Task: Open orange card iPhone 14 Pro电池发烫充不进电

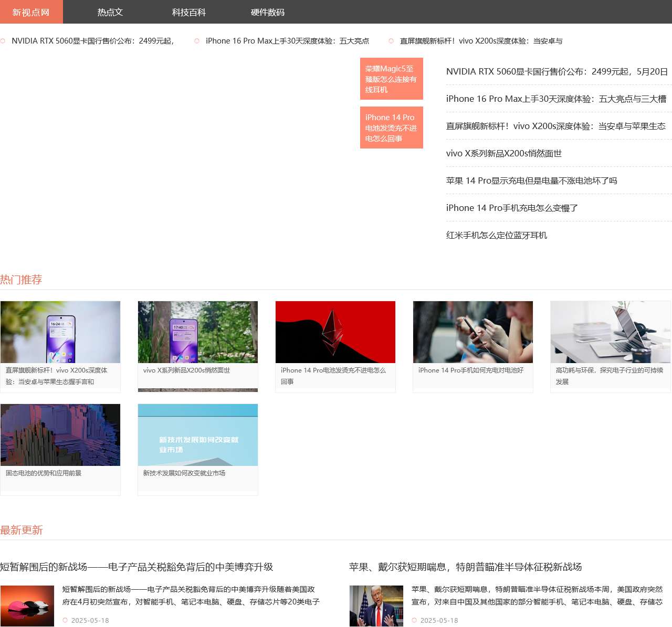Action: 392,127
